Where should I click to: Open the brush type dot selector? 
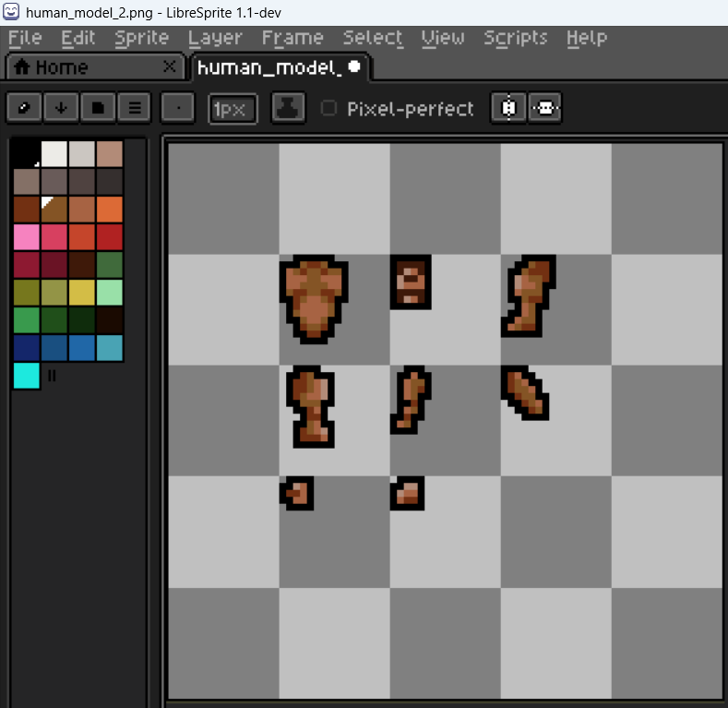(177, 108)
